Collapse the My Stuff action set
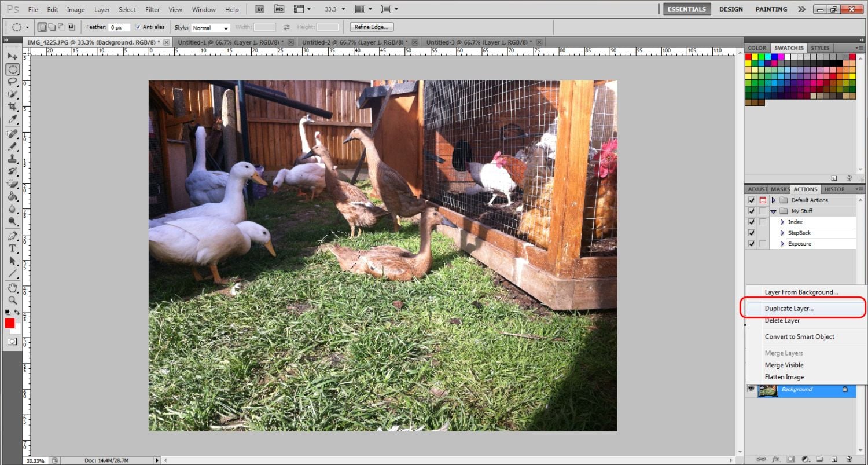Viewport: 868px width, 465px height. coord(774,211)
